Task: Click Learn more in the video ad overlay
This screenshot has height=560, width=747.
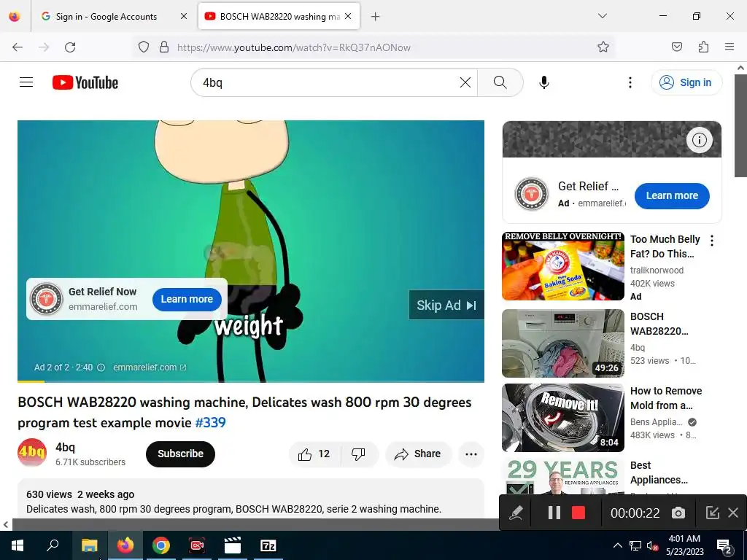Action: point(187,299)
